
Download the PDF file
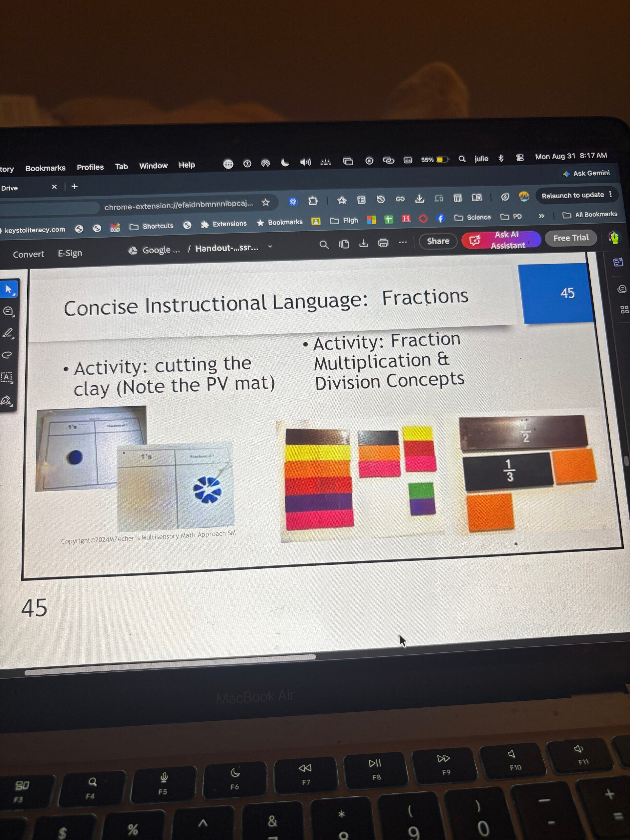[364, 243]
